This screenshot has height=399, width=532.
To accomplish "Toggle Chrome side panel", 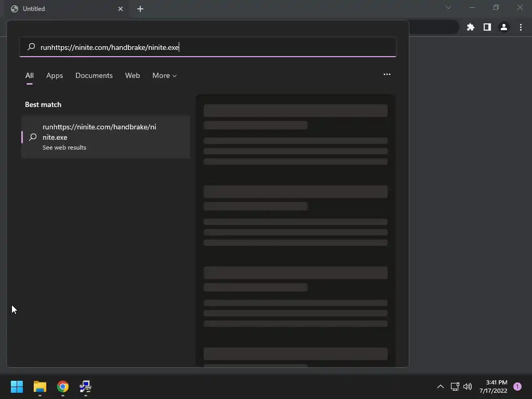I will click(x=487, y=27).
